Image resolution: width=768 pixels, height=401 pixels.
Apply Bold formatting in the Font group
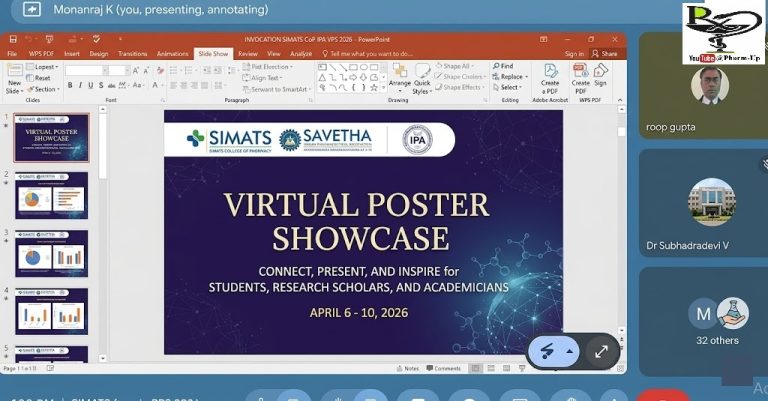70,86
